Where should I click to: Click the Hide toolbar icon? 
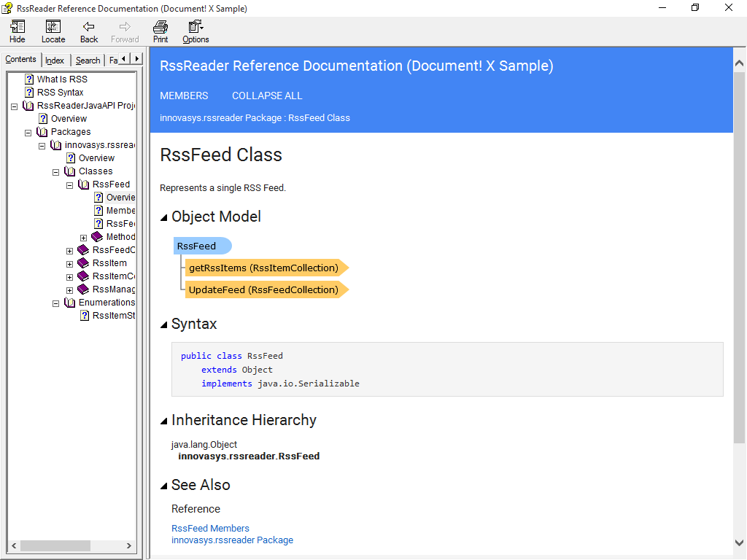click(x=18, y=32)
